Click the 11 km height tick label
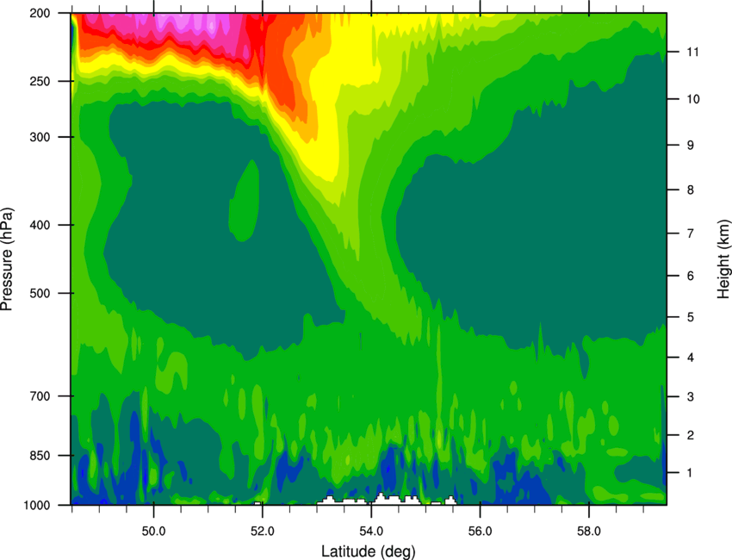Viewport: 732px width, 560px height. (x=692, y=52)
